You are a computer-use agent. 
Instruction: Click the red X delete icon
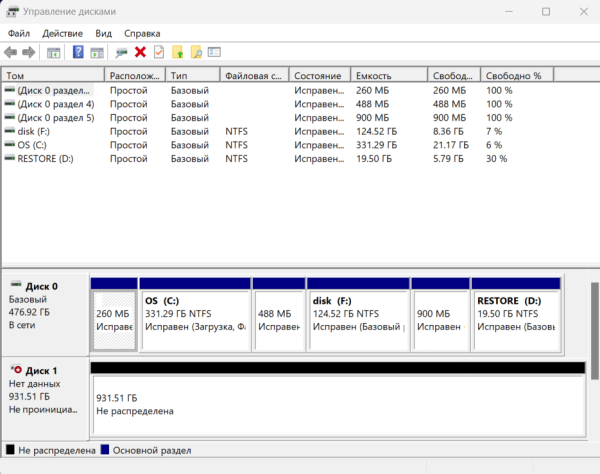(x=140, y=52)
